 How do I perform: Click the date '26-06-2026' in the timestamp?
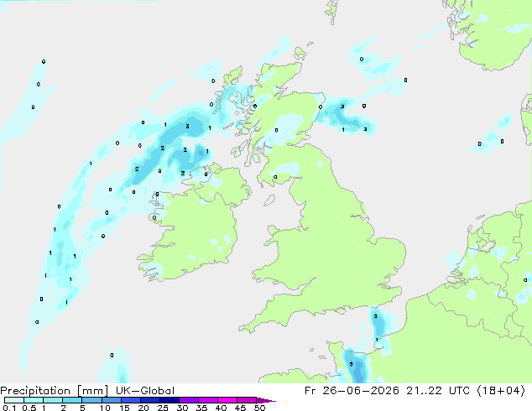pos(361,391)
